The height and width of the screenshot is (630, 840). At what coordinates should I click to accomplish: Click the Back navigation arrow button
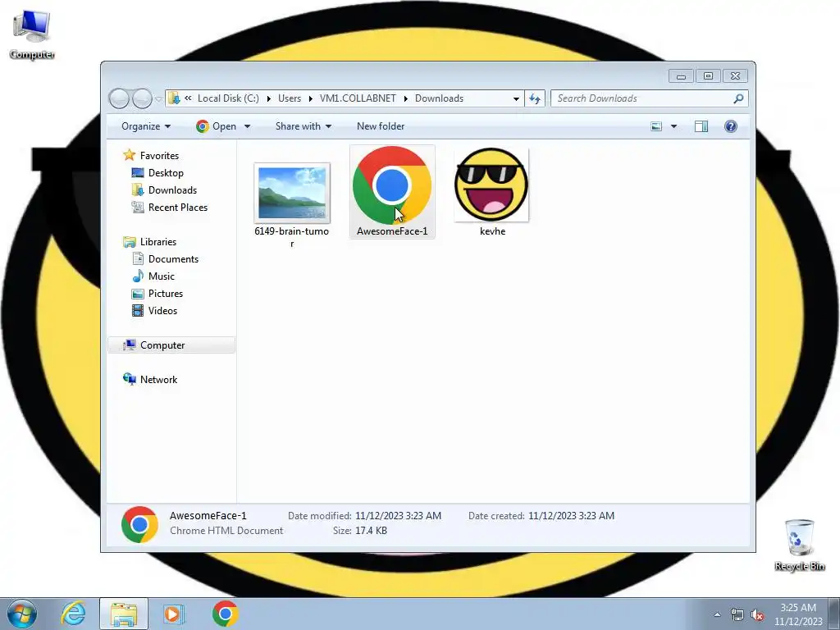coord(119,98)
